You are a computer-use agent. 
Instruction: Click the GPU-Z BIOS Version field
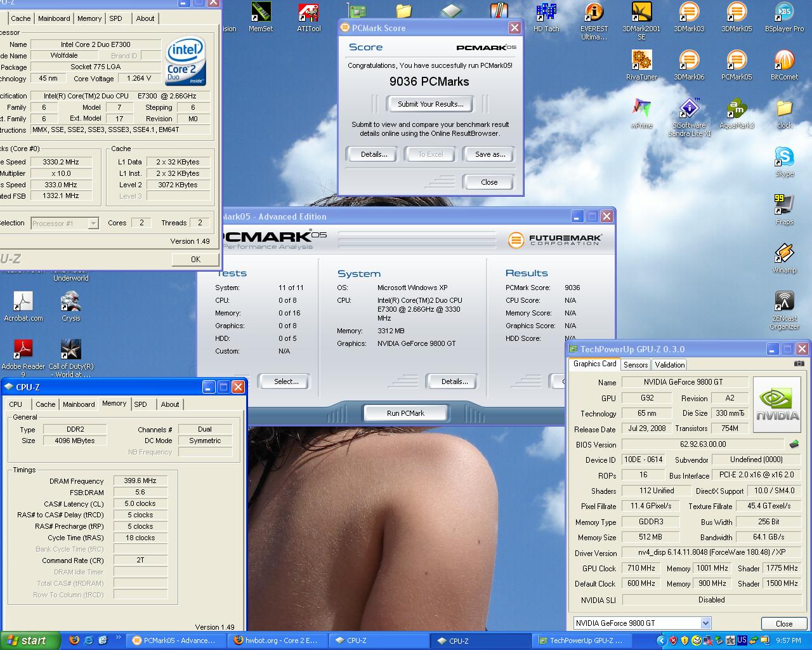click(703, 444)
